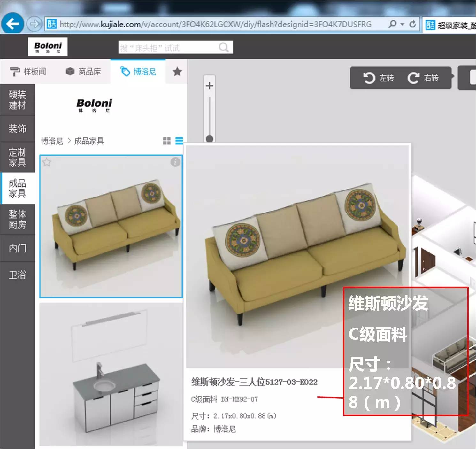Click the search magnifier icon in header

tap(224, 47)
